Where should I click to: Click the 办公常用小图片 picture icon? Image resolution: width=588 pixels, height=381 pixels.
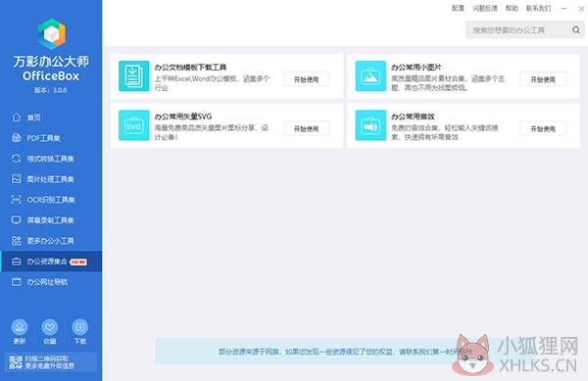click(370, 76)
